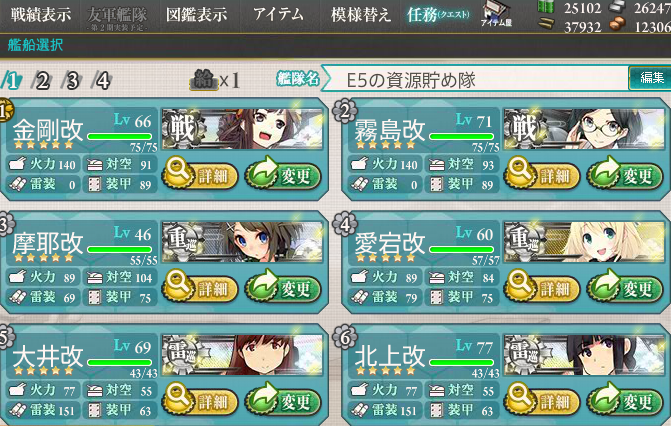Click the 給 supply ship icon
Screen dimensions: 671x426
(204, 80)
